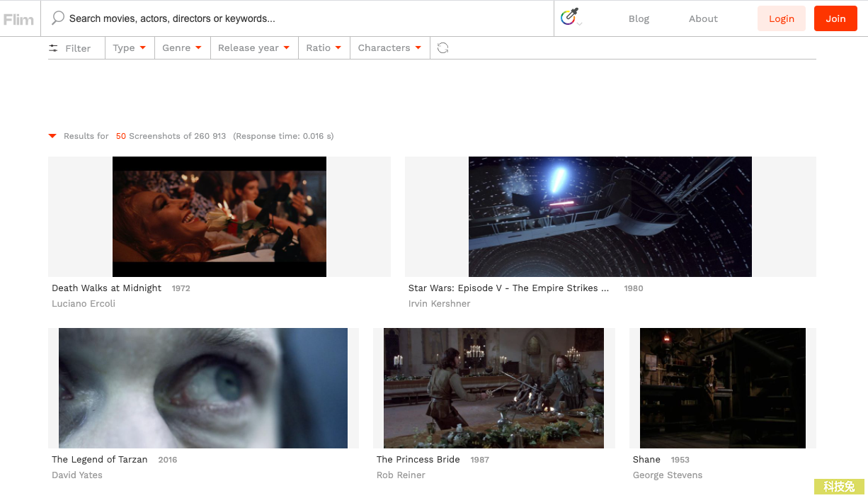Image resolution: width=868 pixels, height=498 pixels.
Task: Open the Star Wars Episode V screenshot
Action: (610, 217)
